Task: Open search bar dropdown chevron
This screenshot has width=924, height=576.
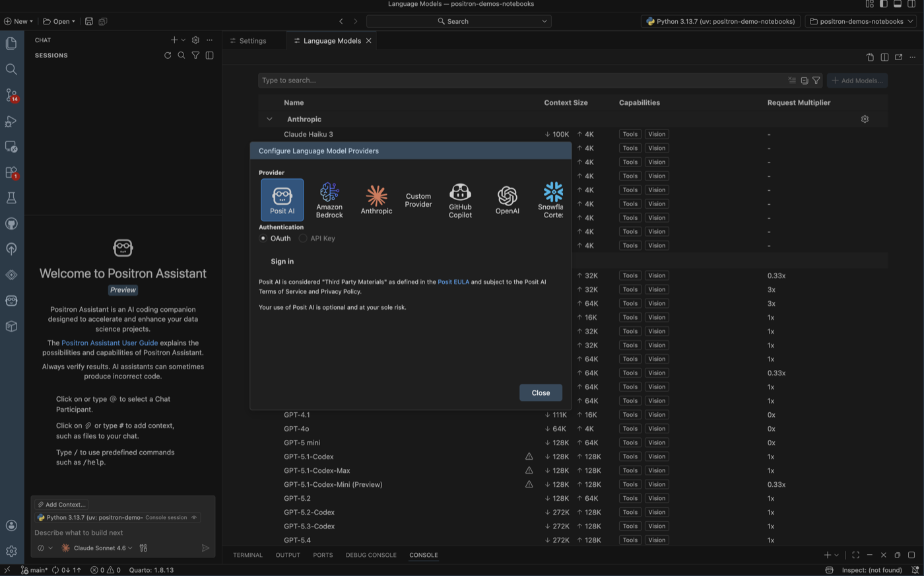Action: [544, 21]
